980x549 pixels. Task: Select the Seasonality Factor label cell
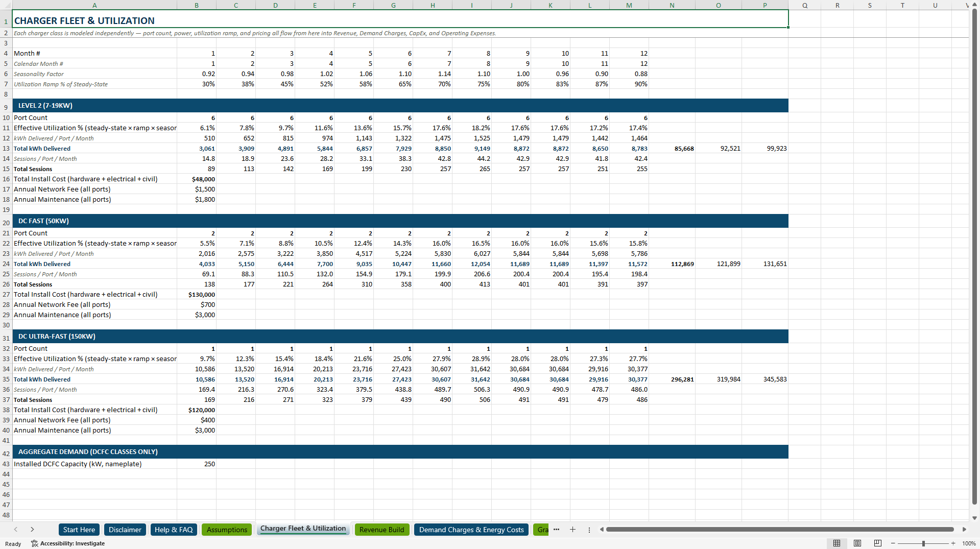[x=94, y=74]
